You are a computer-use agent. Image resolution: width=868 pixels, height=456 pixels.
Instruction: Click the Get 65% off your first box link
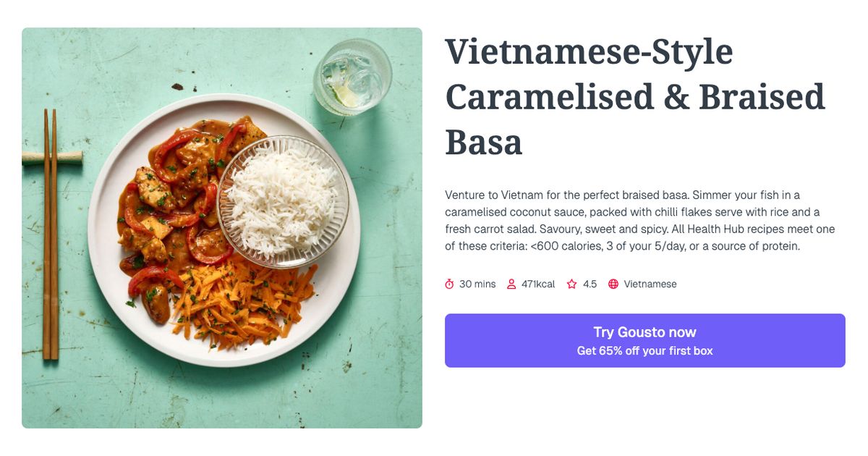645,350
